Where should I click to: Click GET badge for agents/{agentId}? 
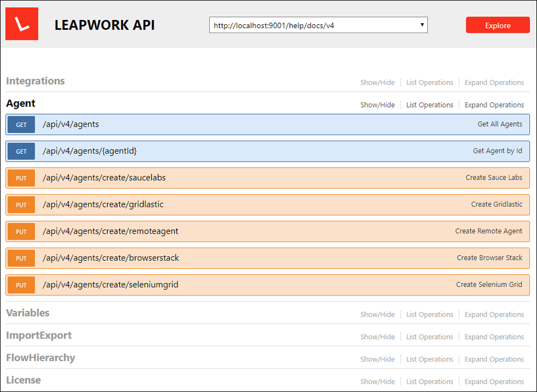tap(21, 151)
